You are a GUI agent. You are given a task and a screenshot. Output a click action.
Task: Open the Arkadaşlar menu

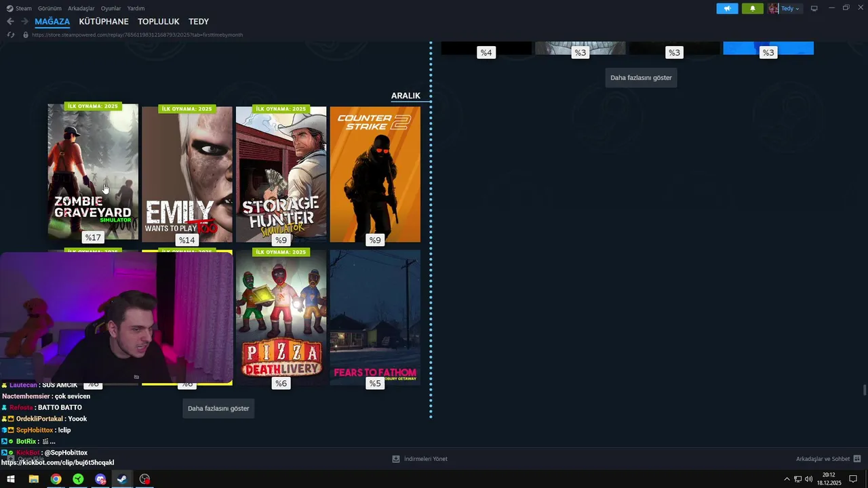tap(81, 8)
